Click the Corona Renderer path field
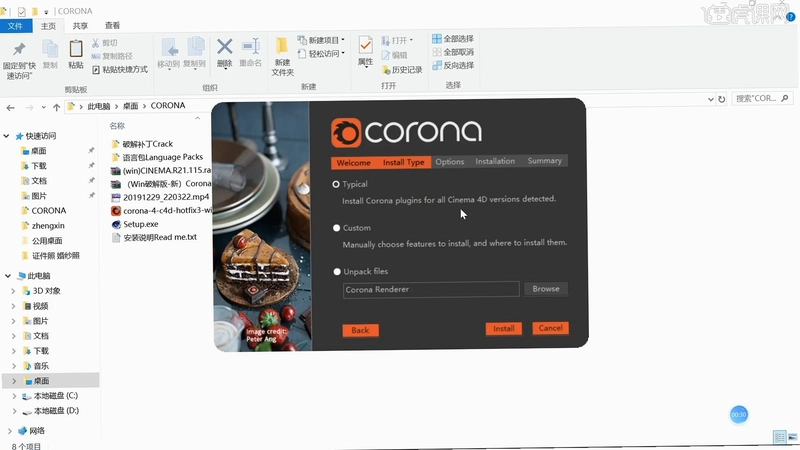This screenshot has height=450, width=800. [431, 290]
